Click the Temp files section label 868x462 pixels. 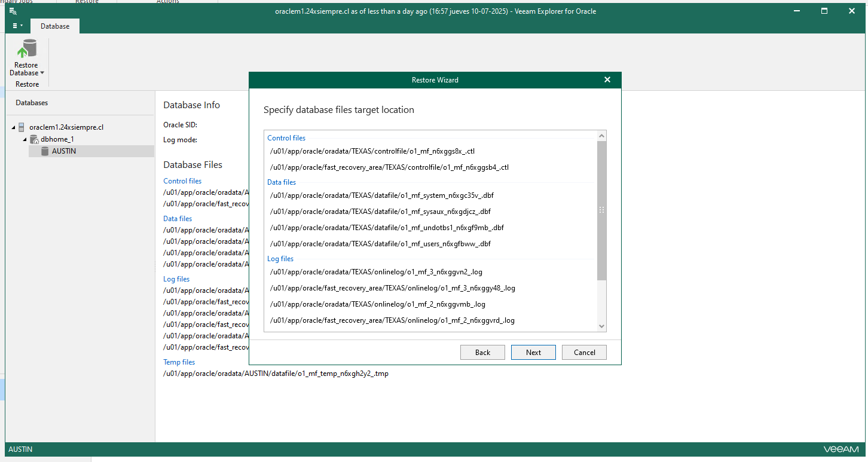[179, 362]
